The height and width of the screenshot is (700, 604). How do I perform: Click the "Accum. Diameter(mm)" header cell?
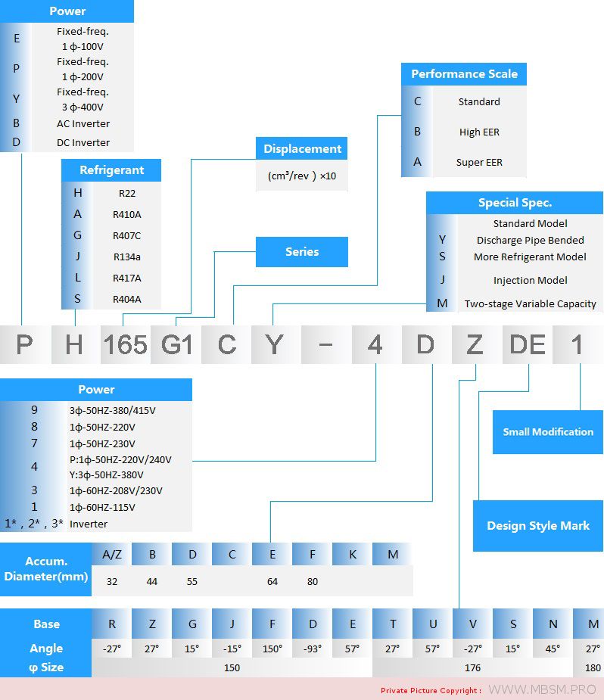(x=46, y=569)
